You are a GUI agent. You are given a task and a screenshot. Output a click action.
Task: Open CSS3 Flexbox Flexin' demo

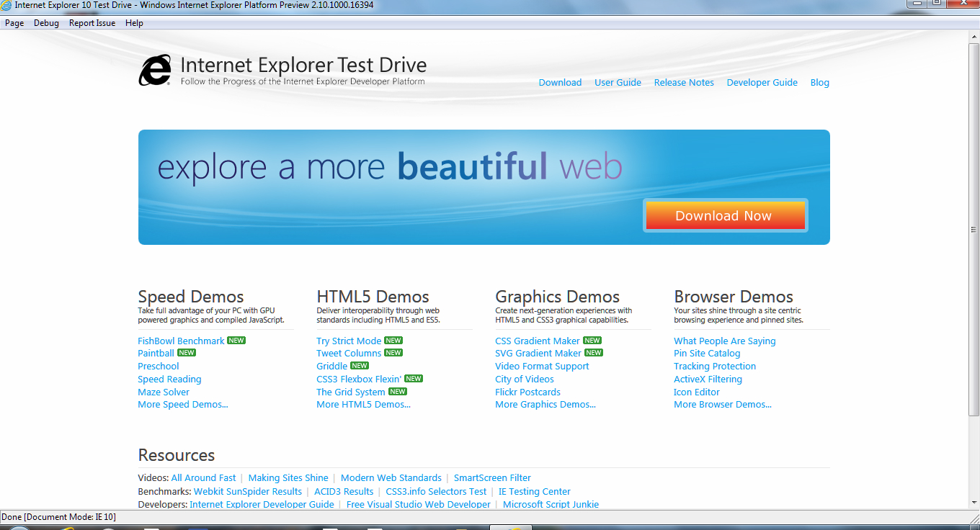359,379
